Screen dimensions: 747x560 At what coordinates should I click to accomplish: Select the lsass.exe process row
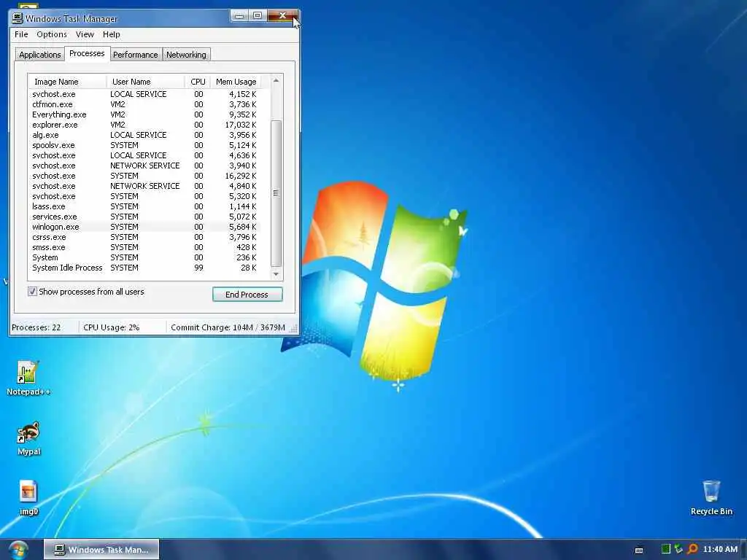[x=144, y=206]
